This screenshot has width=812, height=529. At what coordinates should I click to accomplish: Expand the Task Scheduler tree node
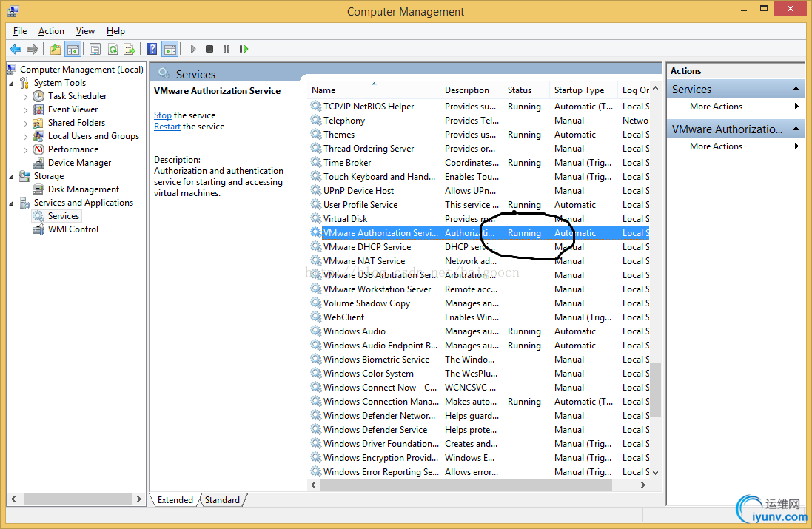pyautogui.click(x=25, y=97)
